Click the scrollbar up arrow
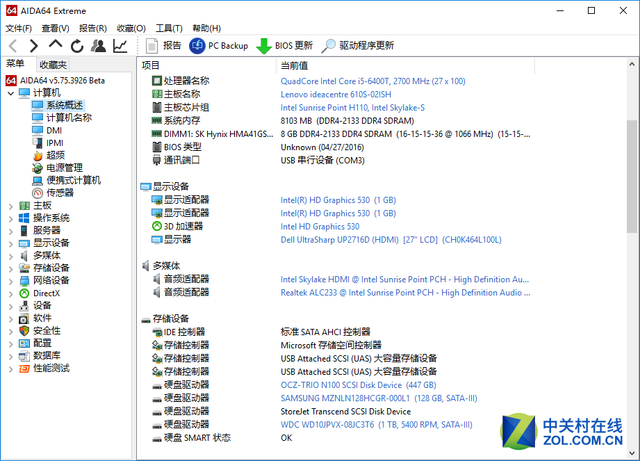Viewport: 640px width, 461px height. pos(632,64)
